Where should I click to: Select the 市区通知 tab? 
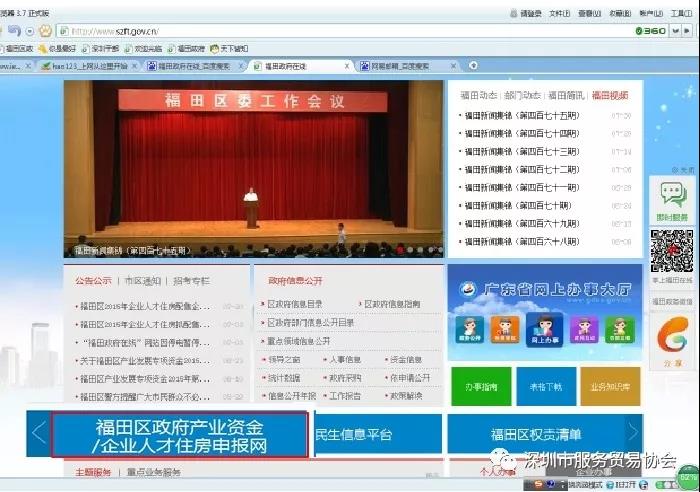point(142,281)
